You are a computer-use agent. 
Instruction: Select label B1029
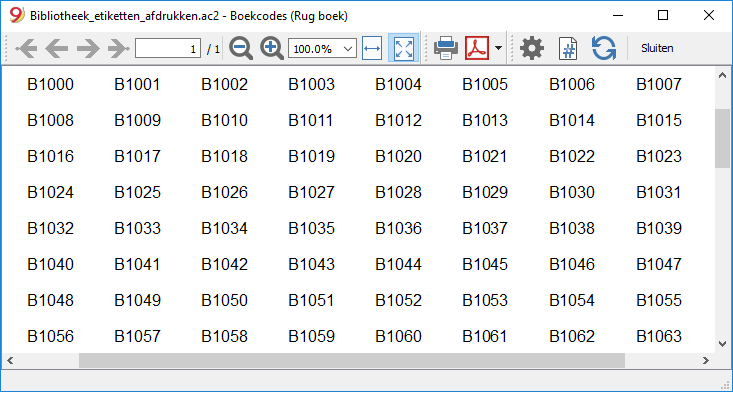(x=485, y=193)
